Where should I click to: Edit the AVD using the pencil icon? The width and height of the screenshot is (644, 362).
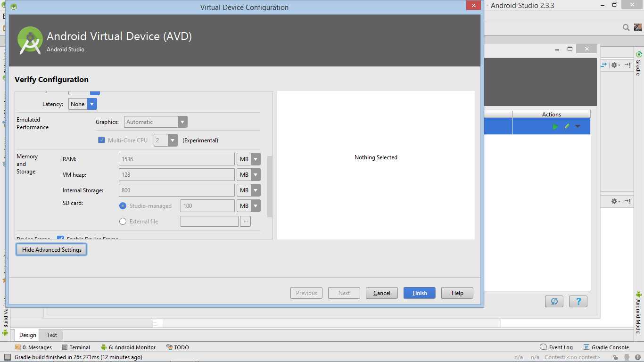point(567,126)
